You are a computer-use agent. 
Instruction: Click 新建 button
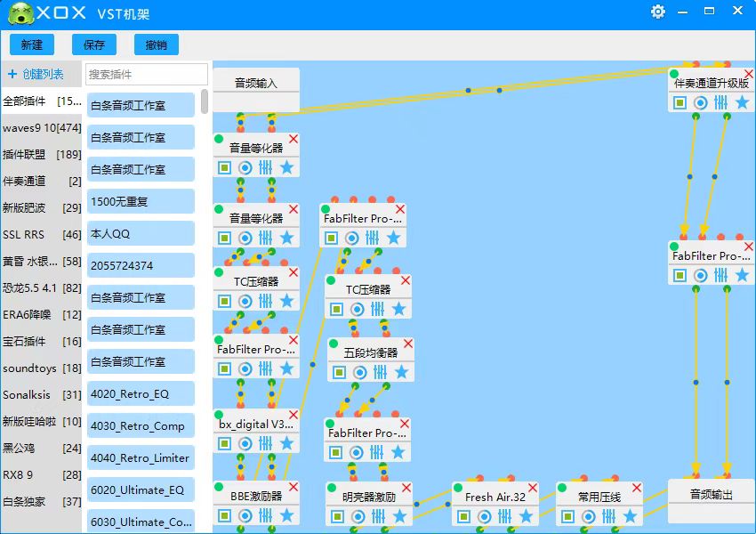click(32, 44)
